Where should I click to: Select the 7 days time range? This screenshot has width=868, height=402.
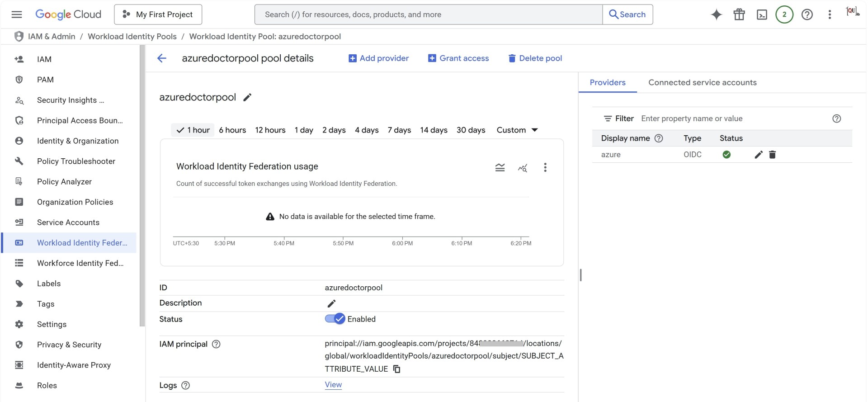(x=399, y=130)
